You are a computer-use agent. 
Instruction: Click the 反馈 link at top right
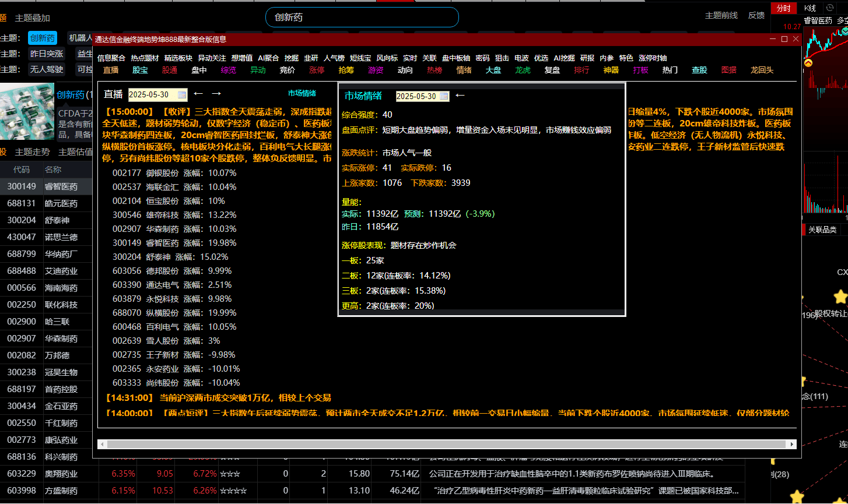pos(756,16)
